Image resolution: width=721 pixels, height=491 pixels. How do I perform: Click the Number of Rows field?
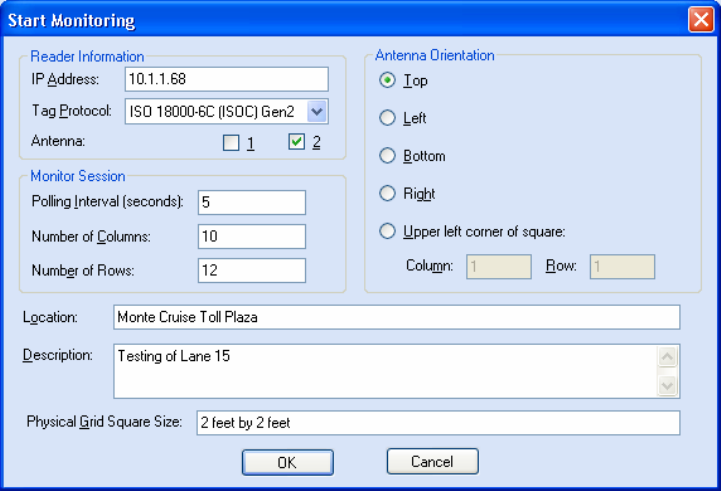(x=252, y=270)
